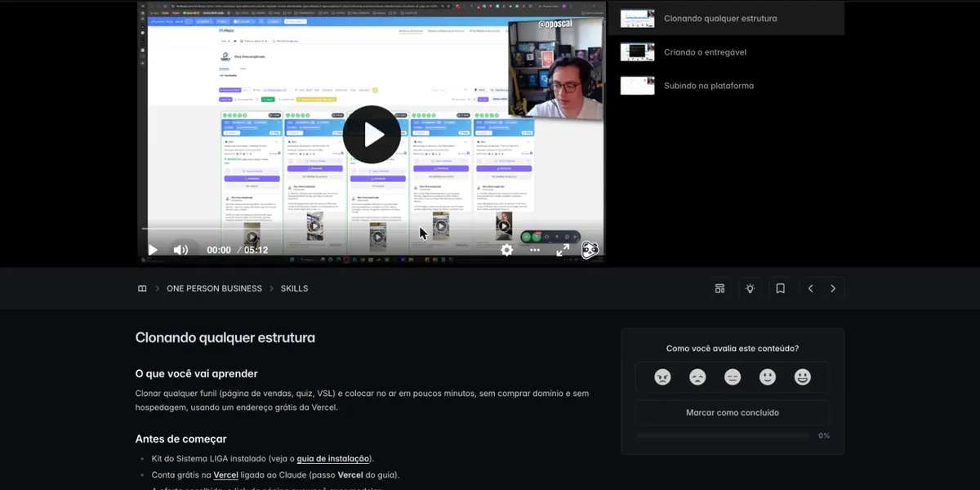Click the small play icon in the player bar
The image size is (980, 490).
[x=153, y=250]
